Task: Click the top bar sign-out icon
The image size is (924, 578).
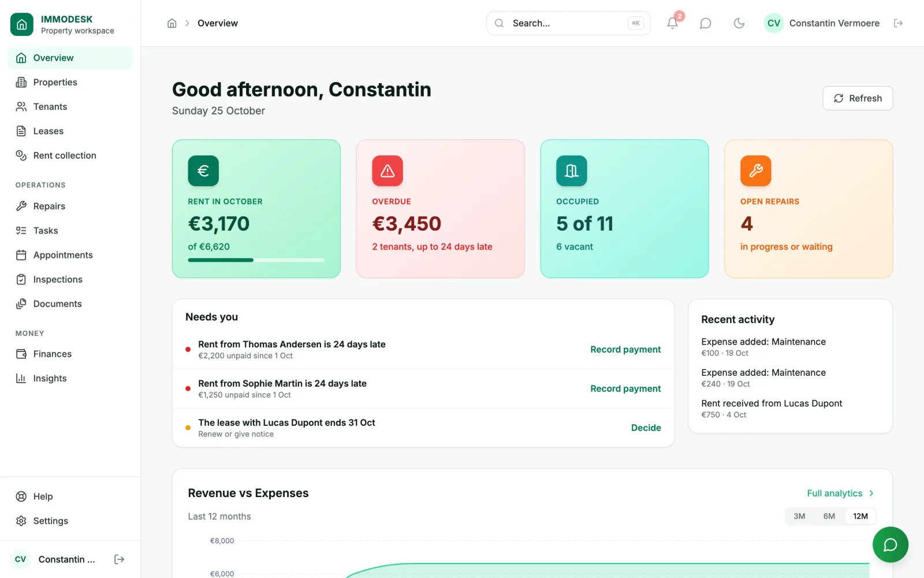Action: tap(898, 23)
